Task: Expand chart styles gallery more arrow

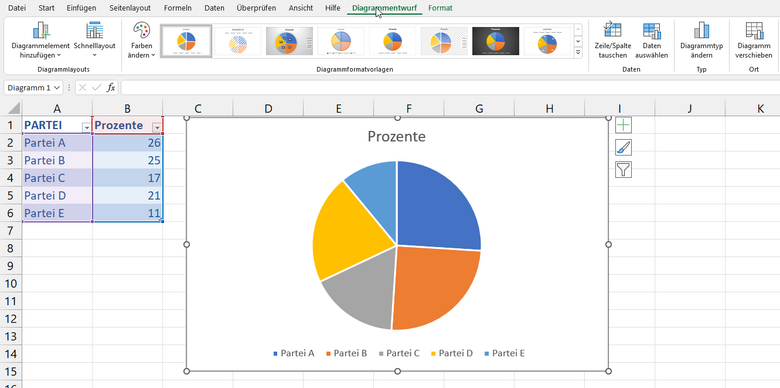Action: point(578,51)
